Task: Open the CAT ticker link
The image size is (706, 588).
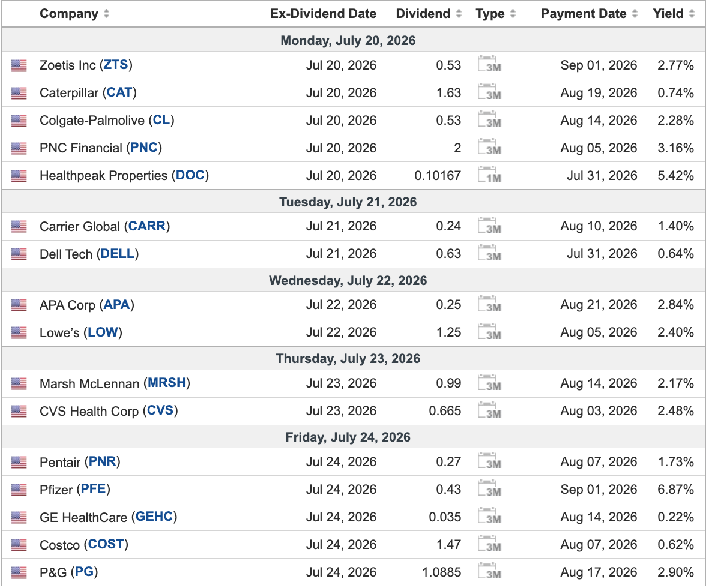Action: (119, 92)
